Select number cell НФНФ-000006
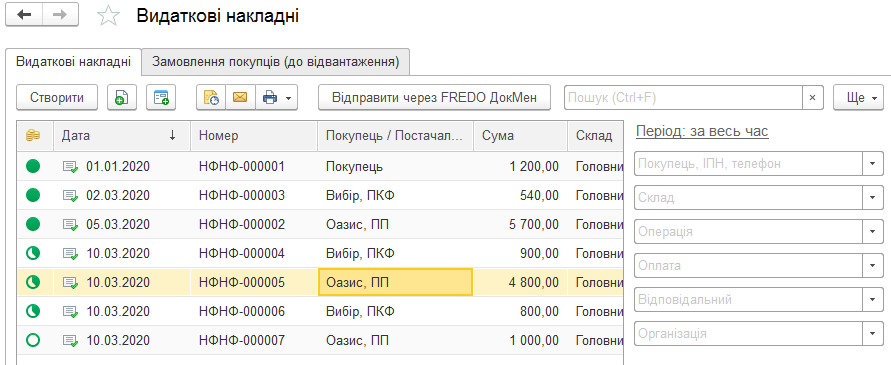Image resolution: width=891 pixels, height=365 pixels. (x=254, y=311)
